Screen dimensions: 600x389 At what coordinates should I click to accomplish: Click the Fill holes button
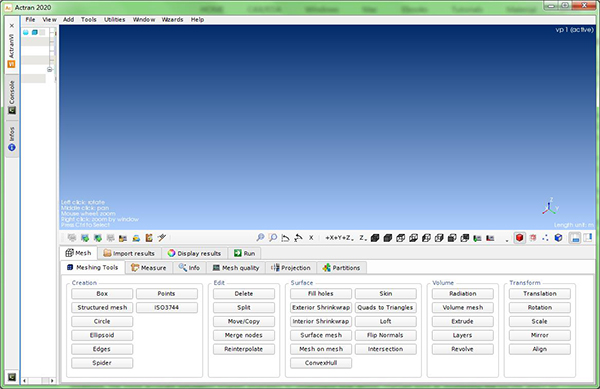pyautogui.click(x=321, y=294)
